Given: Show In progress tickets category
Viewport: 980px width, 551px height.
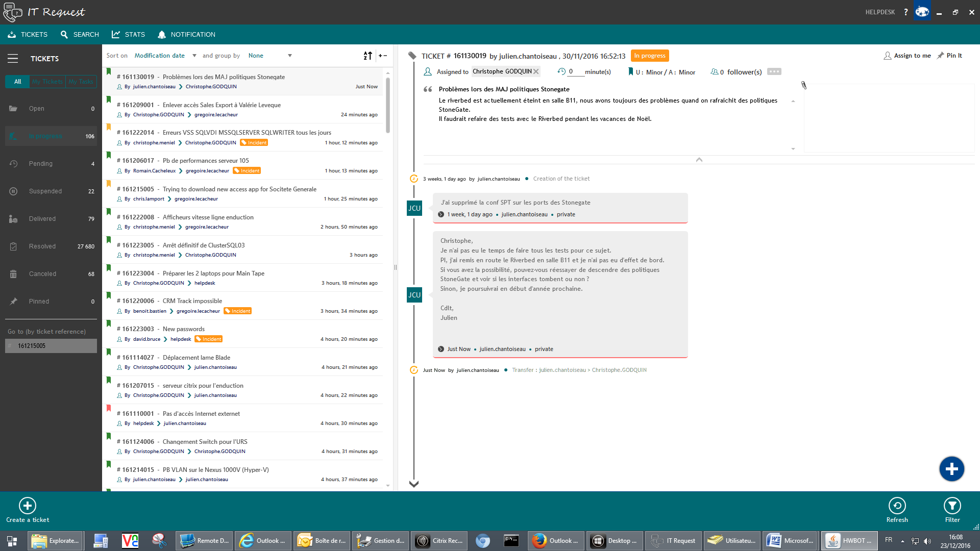Looking at the screenshot, I should point(51,136).
